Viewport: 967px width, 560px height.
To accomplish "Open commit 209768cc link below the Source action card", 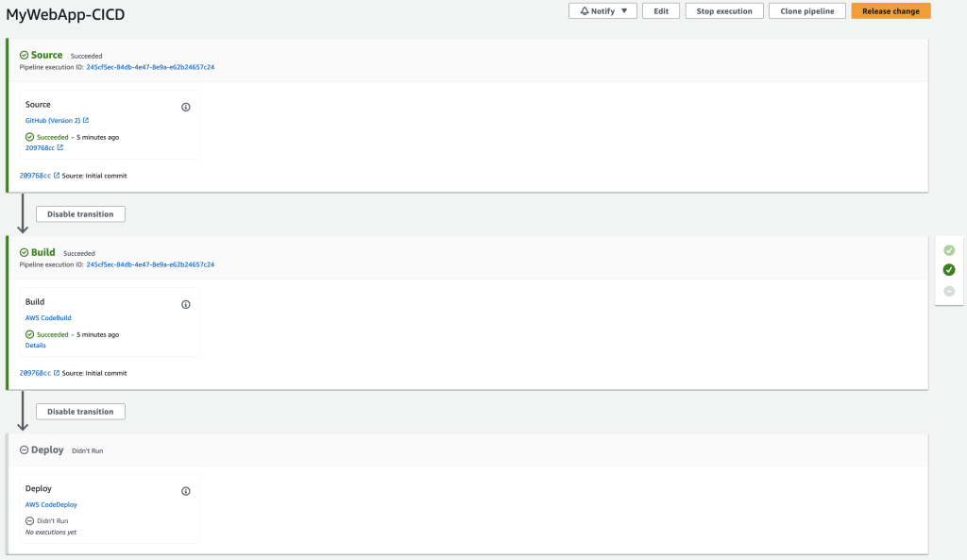I will [x=35, y=176].
